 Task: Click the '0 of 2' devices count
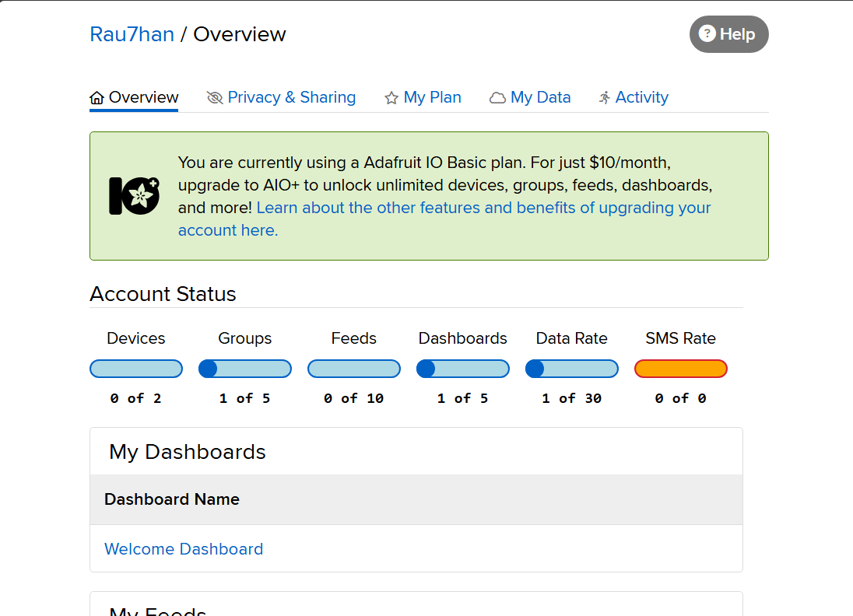pos(136,398)
